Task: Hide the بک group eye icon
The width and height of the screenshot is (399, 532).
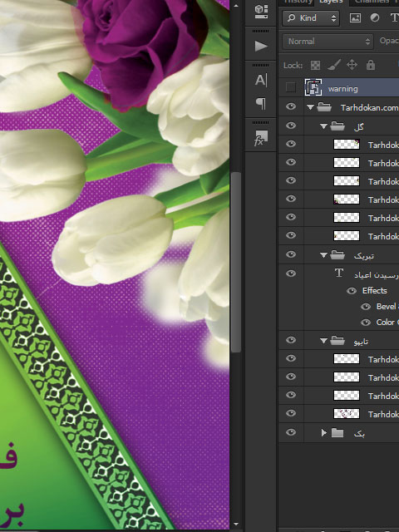Action: click(291, 432)
